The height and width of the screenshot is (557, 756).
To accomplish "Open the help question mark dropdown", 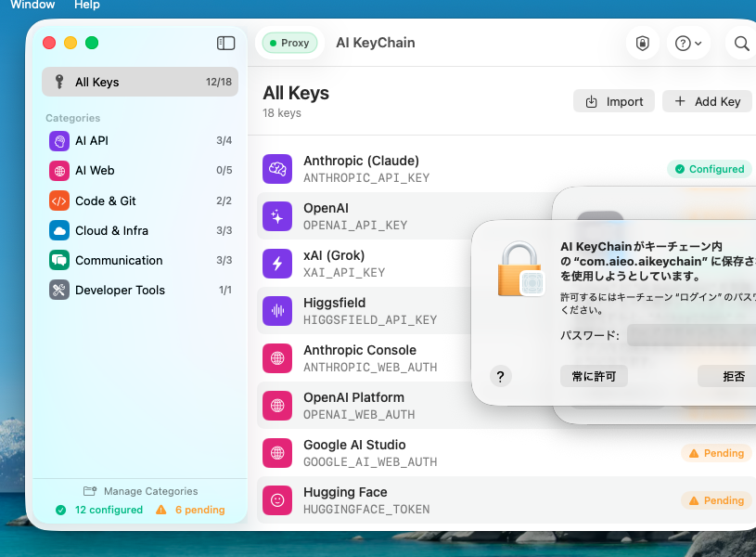I will (688, 43).
